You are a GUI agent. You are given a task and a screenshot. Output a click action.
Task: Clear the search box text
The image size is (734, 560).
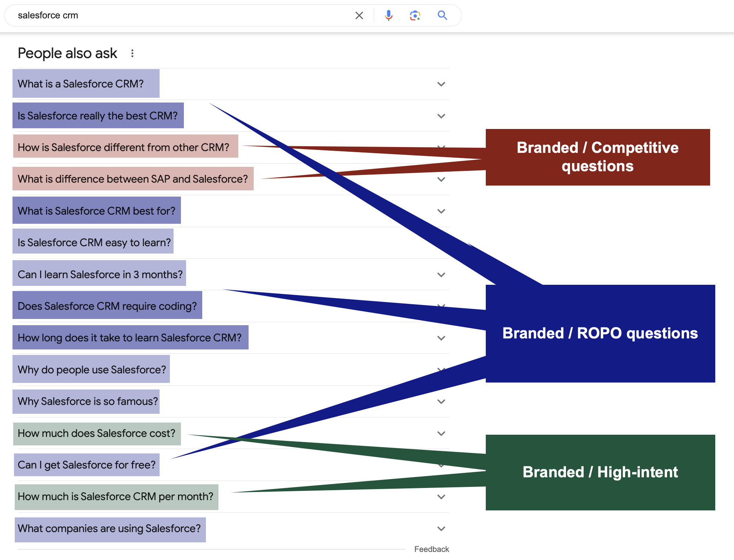359,15
